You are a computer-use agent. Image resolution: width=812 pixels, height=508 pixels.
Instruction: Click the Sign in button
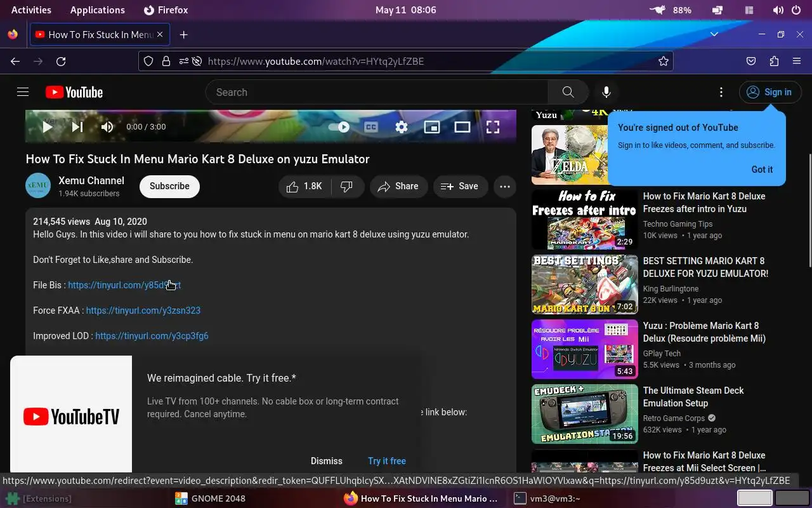click(770, 92)
